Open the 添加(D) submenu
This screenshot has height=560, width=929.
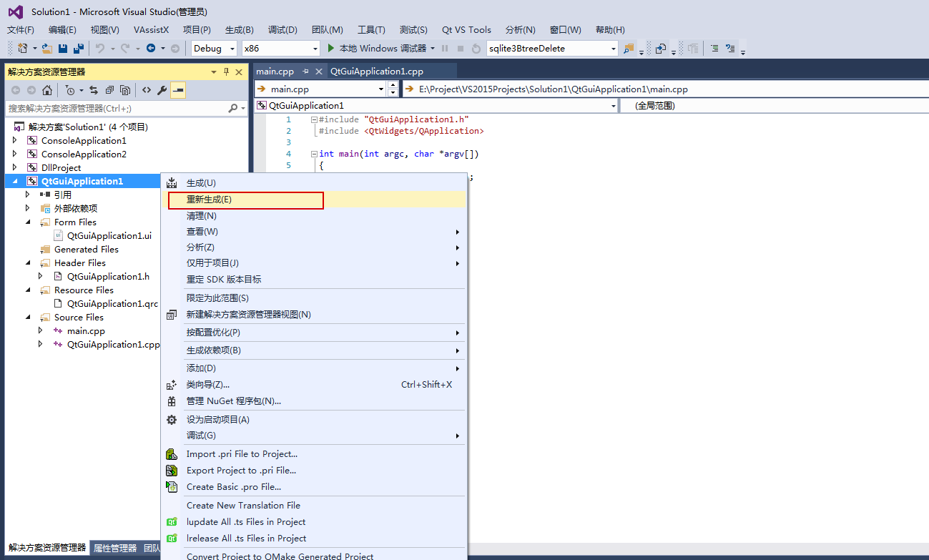(315, 368)
